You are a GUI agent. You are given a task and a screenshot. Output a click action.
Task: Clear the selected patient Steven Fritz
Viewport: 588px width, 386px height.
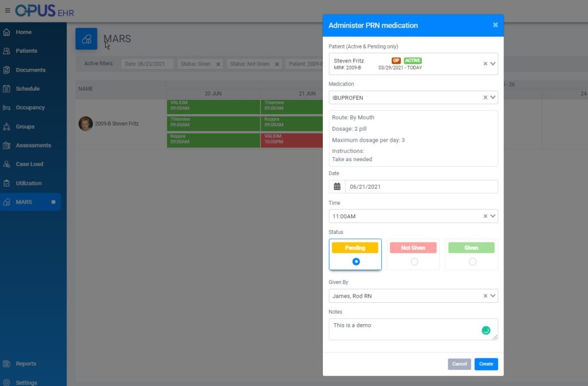(x=485, y=64)
